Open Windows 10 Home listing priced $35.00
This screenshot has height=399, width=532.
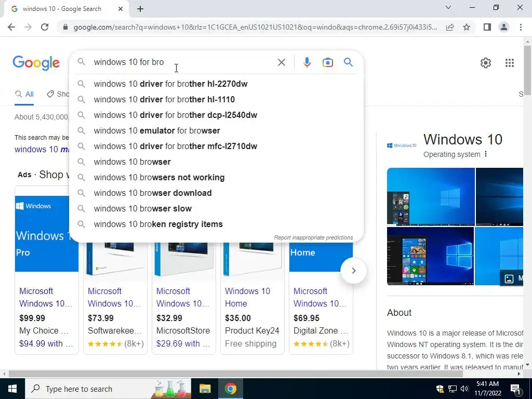tap(248, 297)
